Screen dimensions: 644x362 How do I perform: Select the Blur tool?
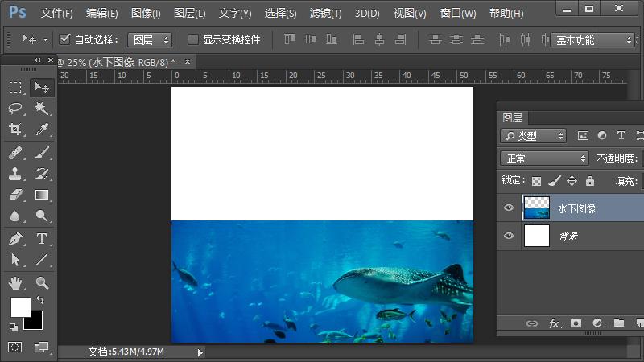15,216
